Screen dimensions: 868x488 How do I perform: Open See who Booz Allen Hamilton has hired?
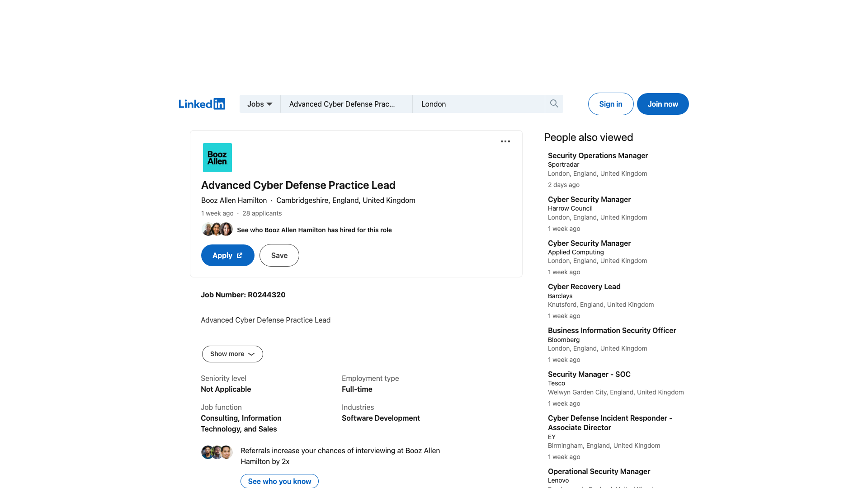[314, 230]
